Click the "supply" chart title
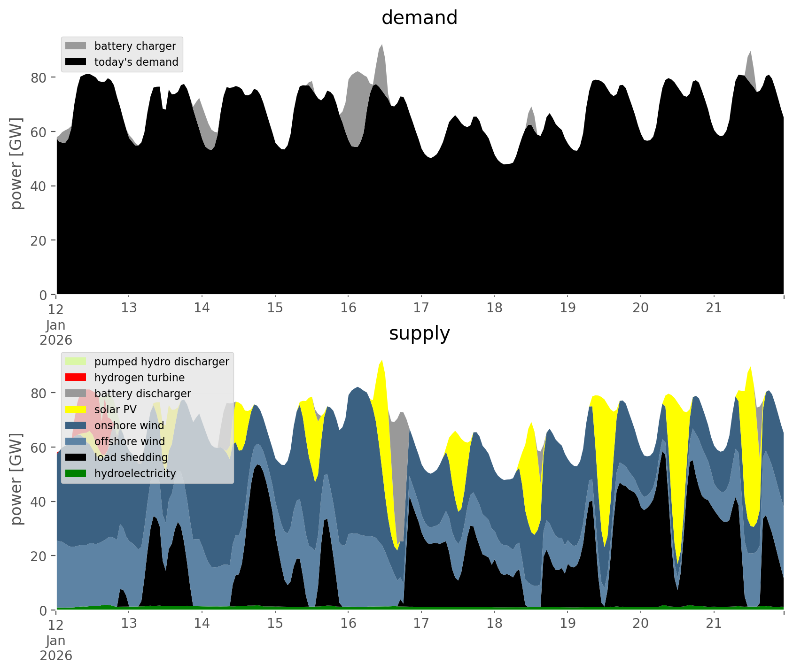Image resolution: width=793 pixels, height=672 pixels. click(x=419, y=333)
